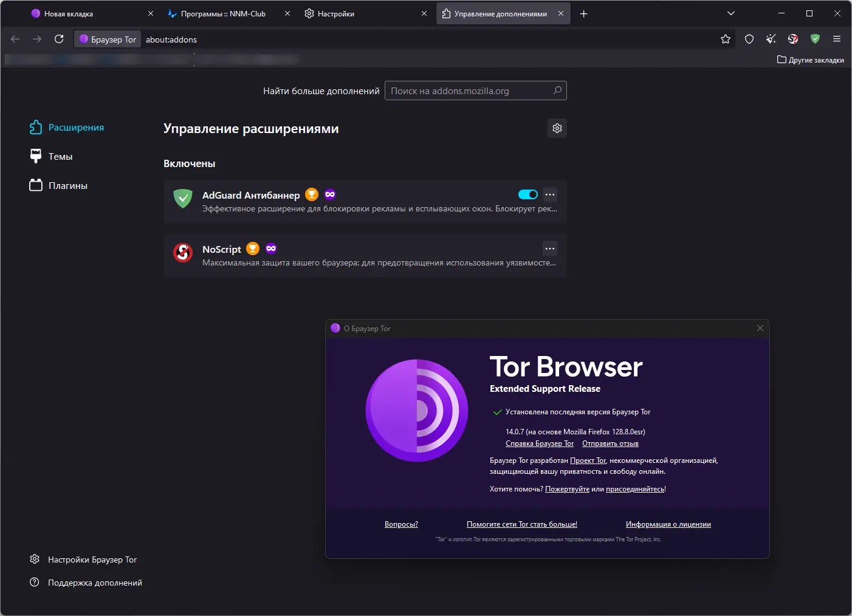852x616 pixels.
Task: Reload the current page
Action: [59, 39]
